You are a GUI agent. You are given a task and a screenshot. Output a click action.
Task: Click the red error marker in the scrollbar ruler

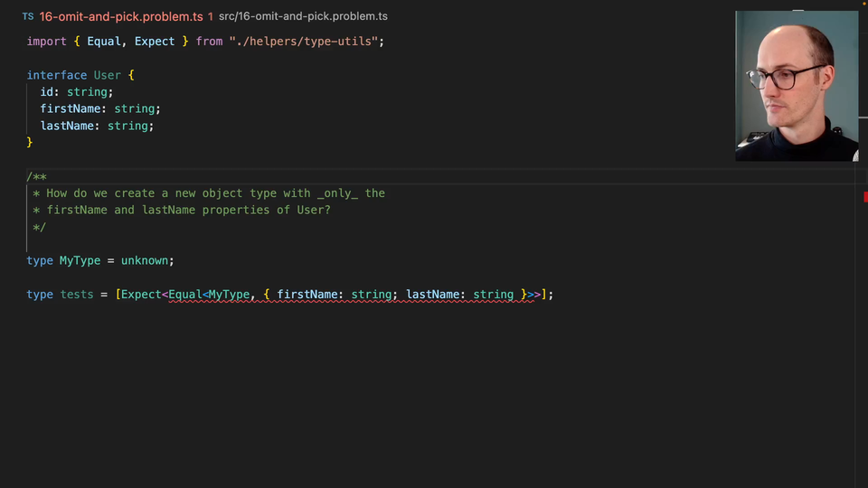pos(865,196)
